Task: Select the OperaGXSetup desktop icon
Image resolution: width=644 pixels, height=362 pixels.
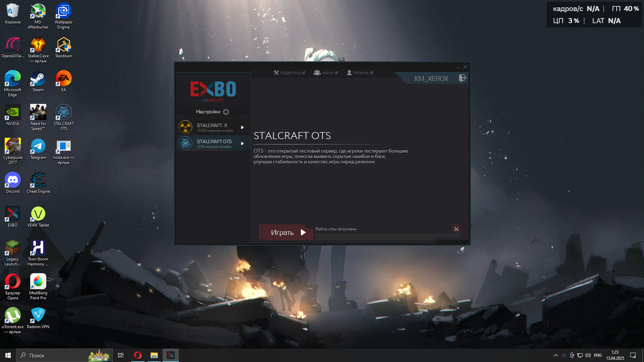Action: pos(13,48)
